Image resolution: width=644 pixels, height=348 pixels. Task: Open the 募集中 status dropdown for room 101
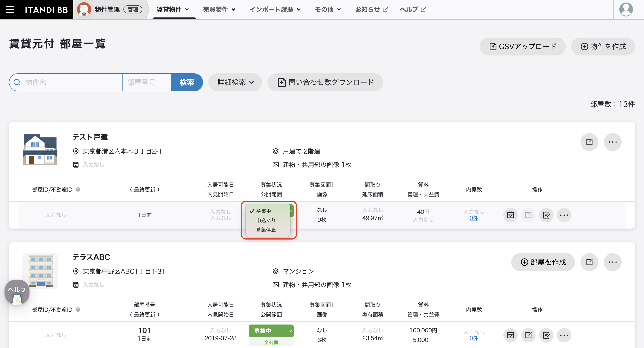[x=271, y=331]
